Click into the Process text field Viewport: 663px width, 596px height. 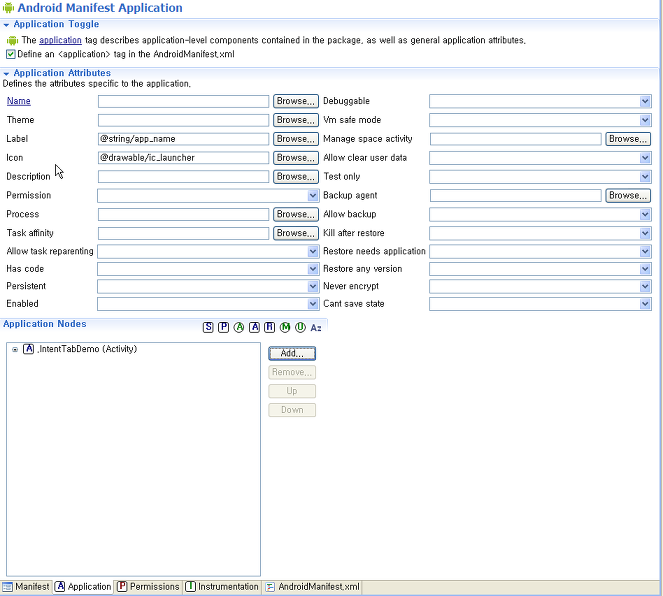click(x=183, y=214)
